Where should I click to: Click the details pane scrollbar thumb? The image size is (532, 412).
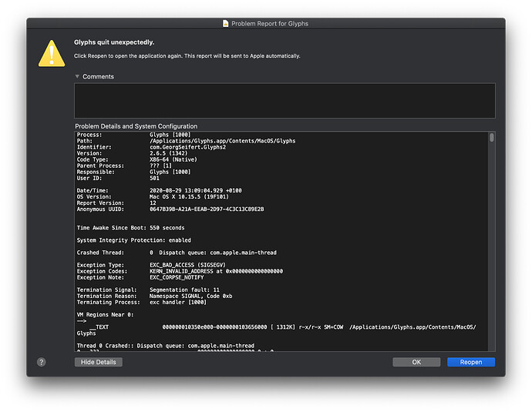(492, 138)
